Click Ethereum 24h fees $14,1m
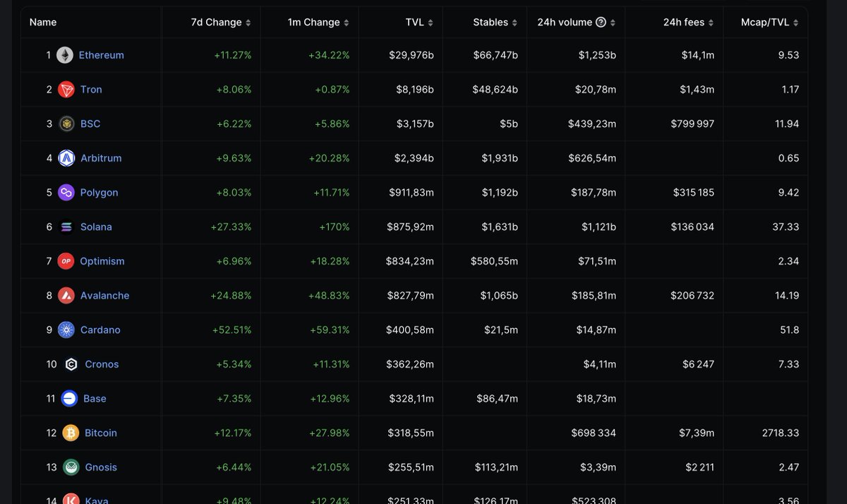 (x=698, y=55)
